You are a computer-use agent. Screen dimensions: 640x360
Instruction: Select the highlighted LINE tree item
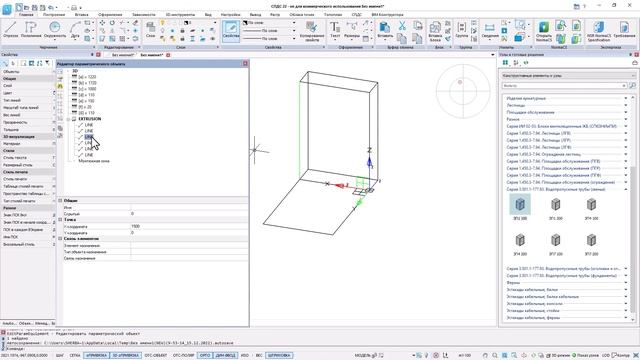[x=89, y=137]
